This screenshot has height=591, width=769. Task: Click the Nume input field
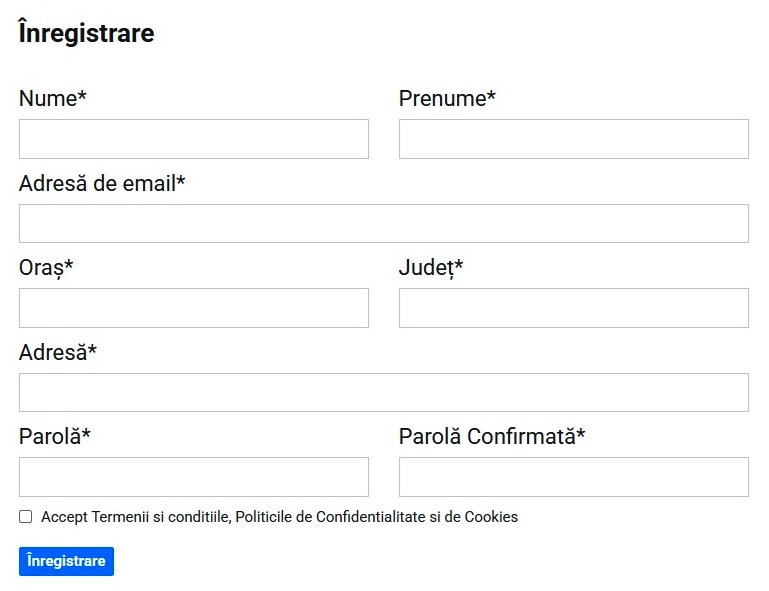click(193, 139)
